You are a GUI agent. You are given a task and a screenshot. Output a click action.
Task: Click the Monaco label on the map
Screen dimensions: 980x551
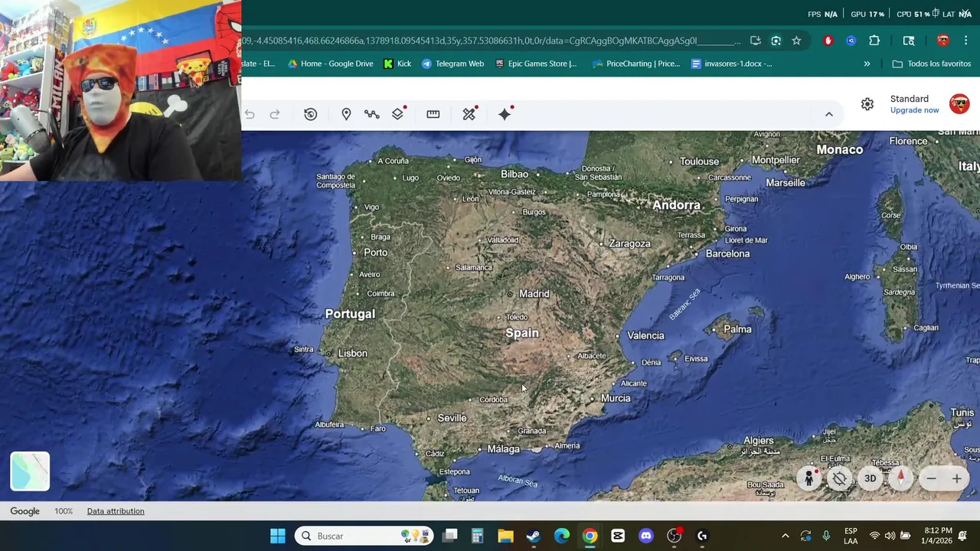coord(839,149)
